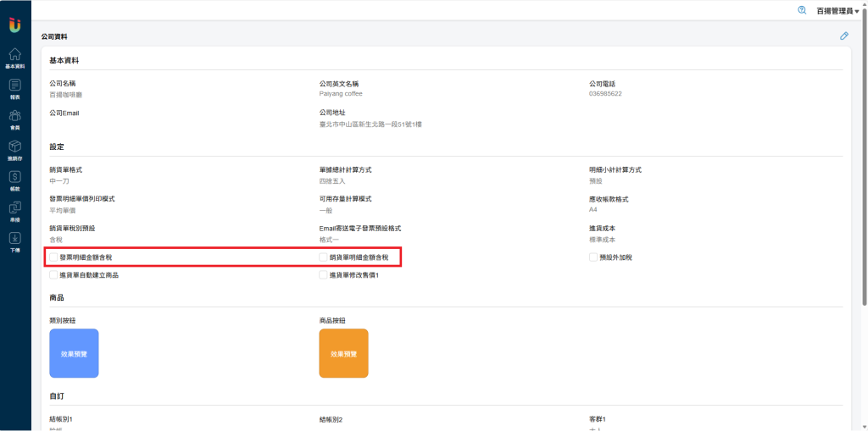Tick the 進貨單自動建立商品 checkbox
This screenshot has width=868, height=431.
coord(54,275)
